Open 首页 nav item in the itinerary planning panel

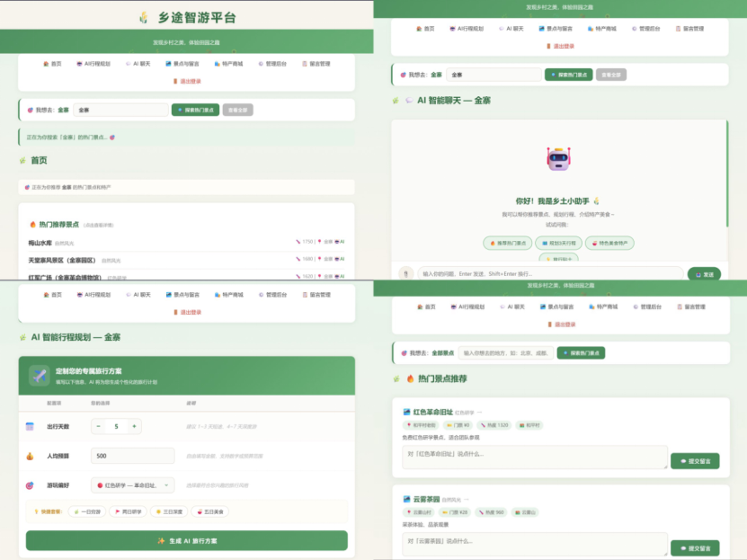(x=52, y=295)
